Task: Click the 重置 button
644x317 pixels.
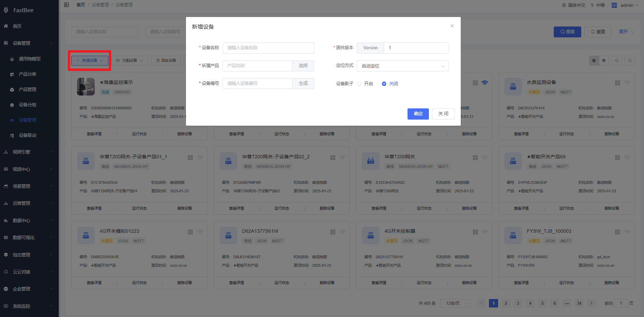Action: pos(598,32)
